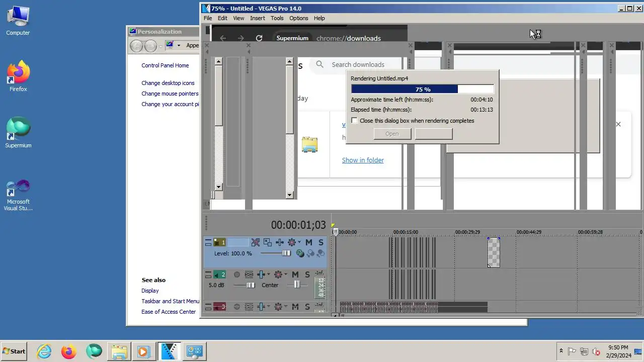
Task: Open automation settings icon on audio track 3
Action: pos(261,307)
